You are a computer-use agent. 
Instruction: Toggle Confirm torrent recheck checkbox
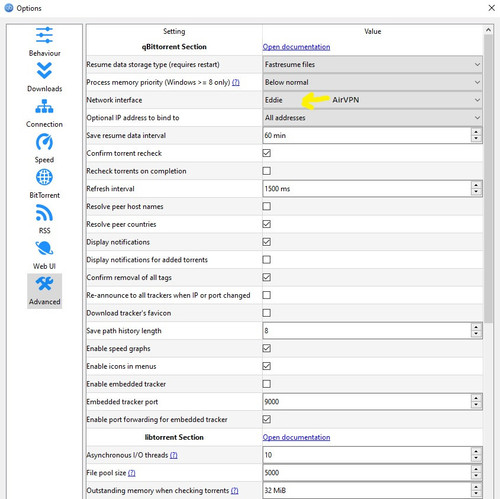pos(267,153)
